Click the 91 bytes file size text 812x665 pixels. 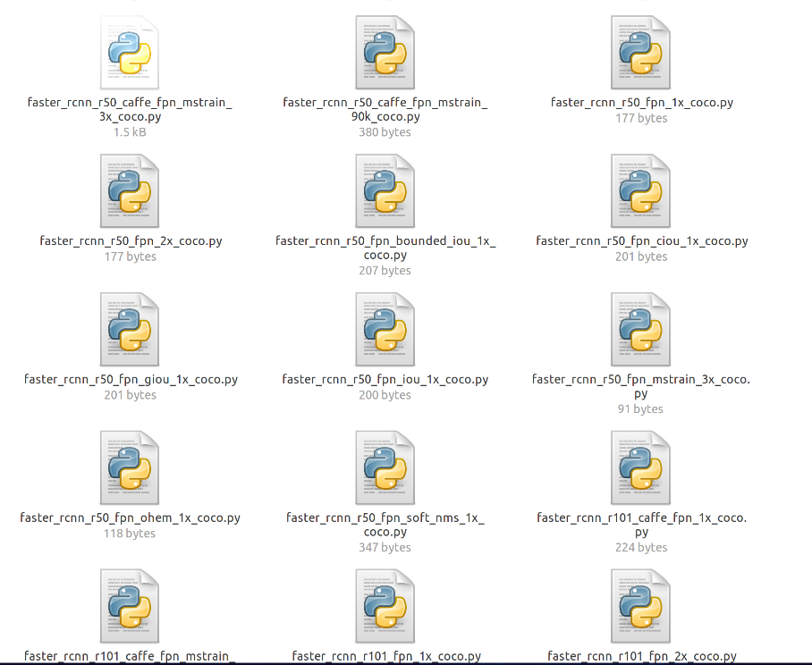tap(640, 409)
